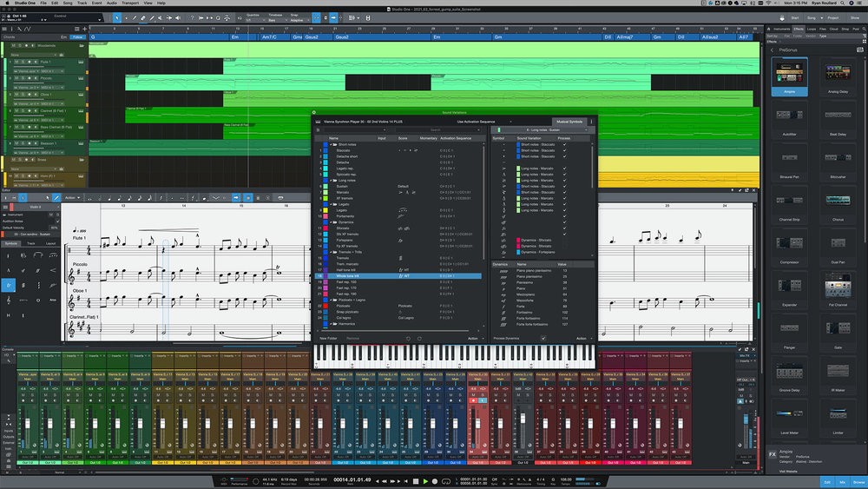868x489 pixels.
Task: Toggle the chord track Follow button
Action: pyautogui.click(x=78, y=37)
